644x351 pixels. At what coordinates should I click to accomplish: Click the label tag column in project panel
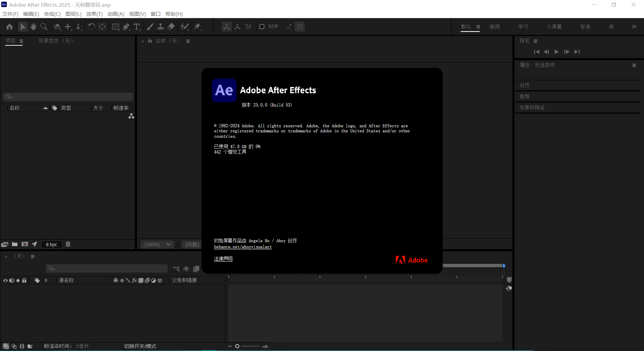(x=54, y=108)
